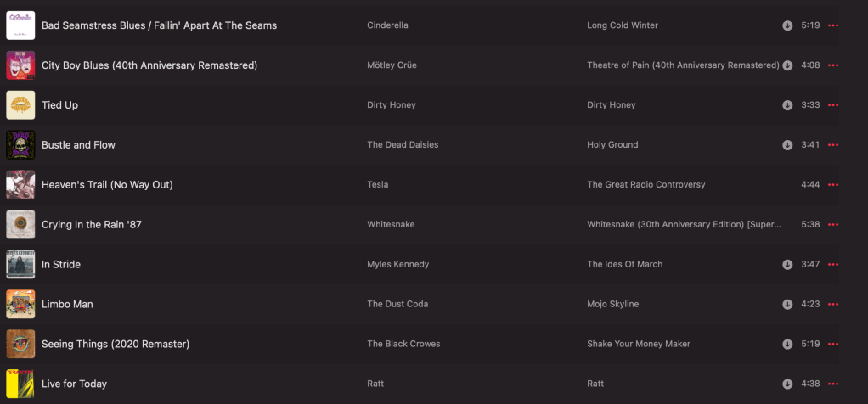Image resolution: width=868 pixels, height=404 pixels.
Task: Click download status icon for In Stride
Action: click(787, 265)
